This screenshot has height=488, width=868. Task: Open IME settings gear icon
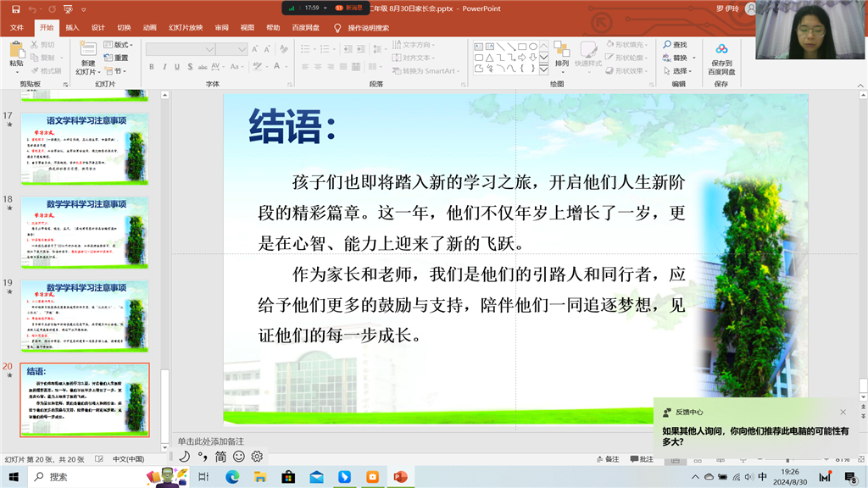pyautogui.click(x=257, y=457)
